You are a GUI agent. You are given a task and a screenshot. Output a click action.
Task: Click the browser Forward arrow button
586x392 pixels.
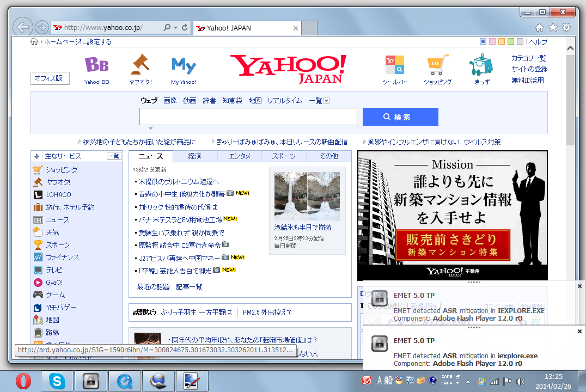(41, 27)
